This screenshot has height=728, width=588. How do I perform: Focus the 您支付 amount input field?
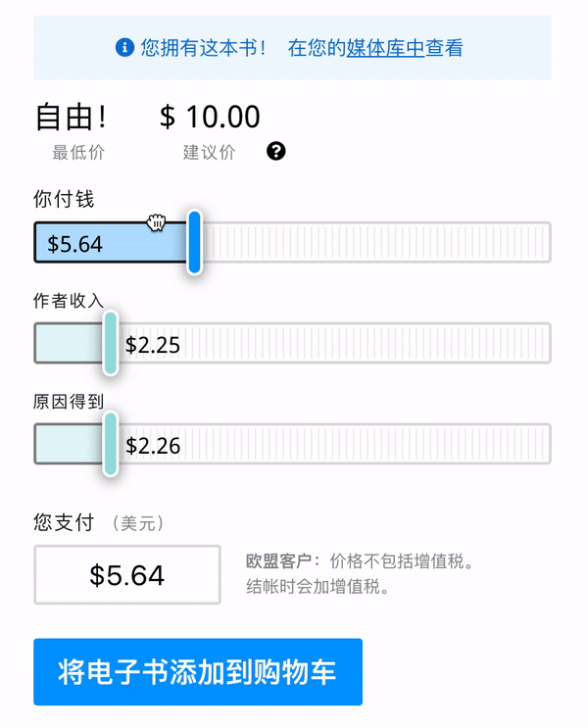pos(126,575)
